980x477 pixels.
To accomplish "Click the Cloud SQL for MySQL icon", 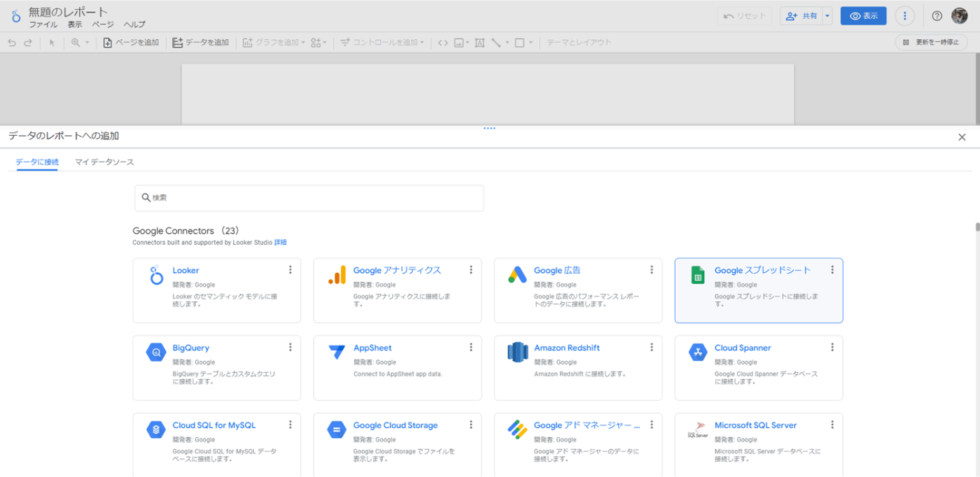I will tap(156, 429).
